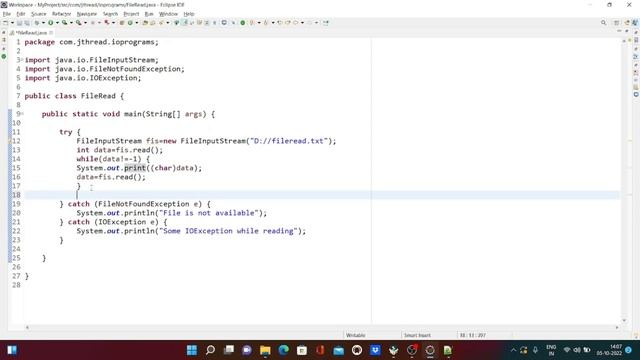Open File Explorer from the taskbar
This screenshot has width=640, height=360.
tap(265, 350)
